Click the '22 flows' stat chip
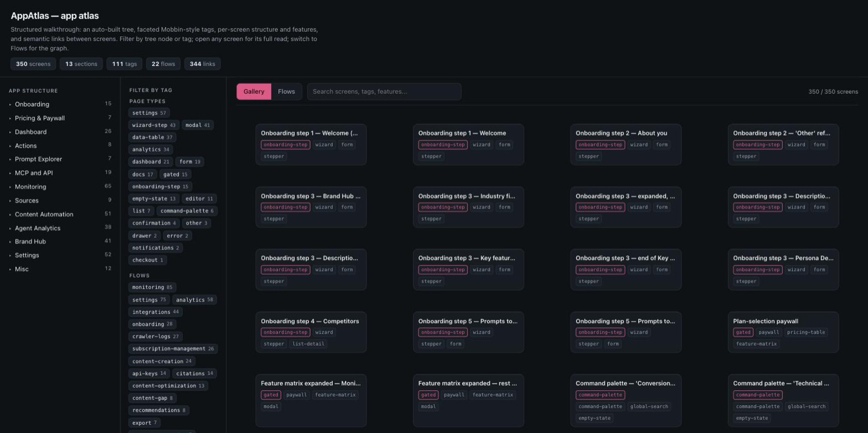 coord(163,64)
